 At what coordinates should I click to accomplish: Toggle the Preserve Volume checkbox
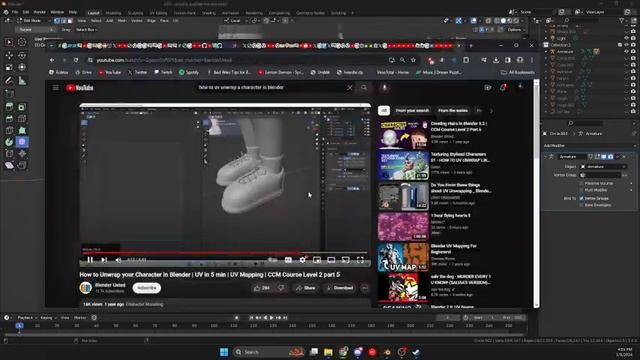coord(581,183)
